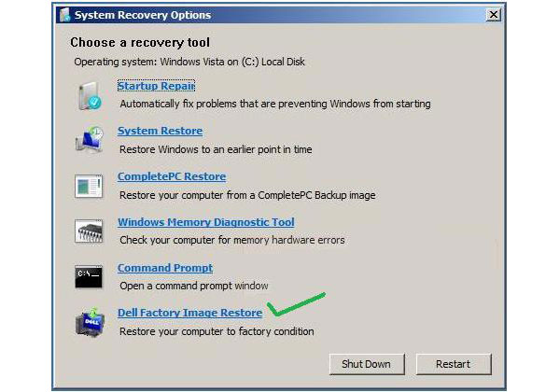The width and height of the screenshot is (560, 392).
Task: Click the Startup Repair drive icon
Action: tap(90, 96)
